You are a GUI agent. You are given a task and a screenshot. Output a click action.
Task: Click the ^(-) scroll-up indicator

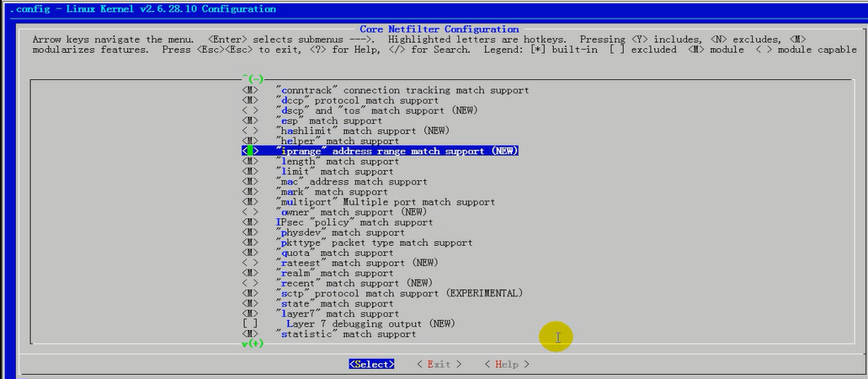point(253,79)
